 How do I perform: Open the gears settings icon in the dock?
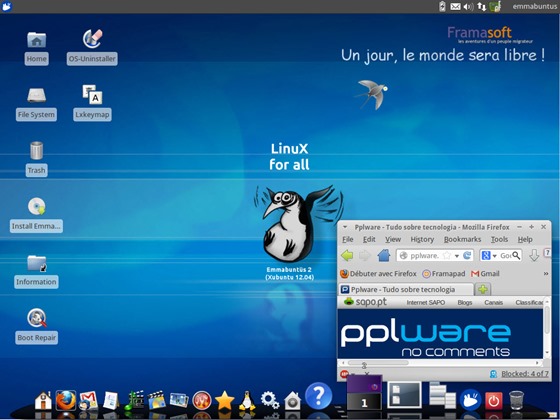pyautogui.click(x=270, y=400)
